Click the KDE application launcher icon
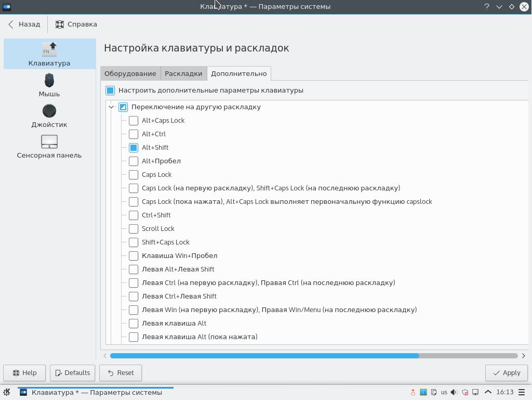 click(7, 392)
